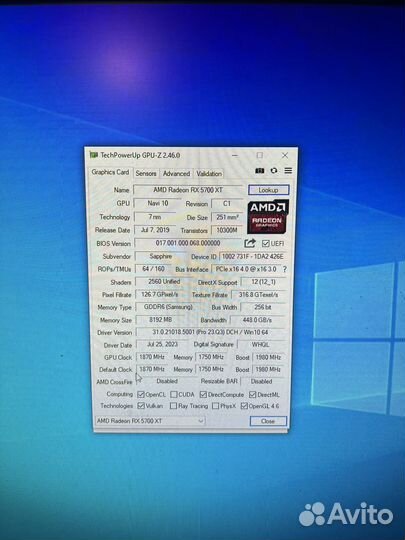Toggle the PhysX checkbox
The height and width of the screenshot is (540, 405).
pyautogui.click(x=215, y=406)
